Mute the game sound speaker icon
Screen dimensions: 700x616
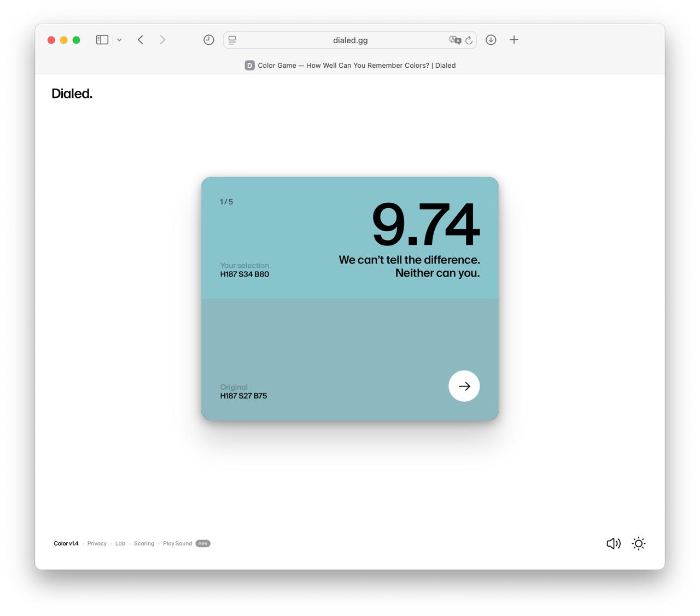click(x=613, y=543)
